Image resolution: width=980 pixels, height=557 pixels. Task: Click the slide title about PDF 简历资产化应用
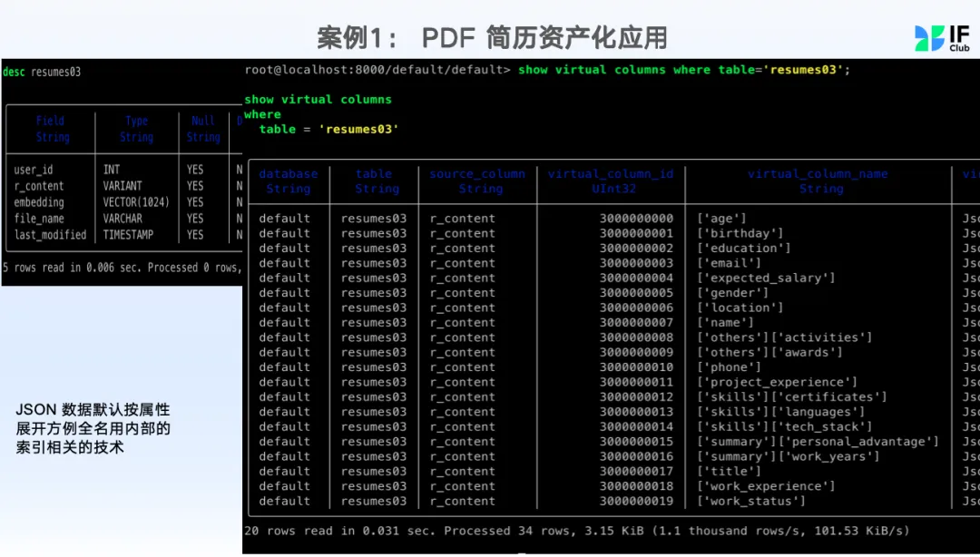(x=492, y=37)
